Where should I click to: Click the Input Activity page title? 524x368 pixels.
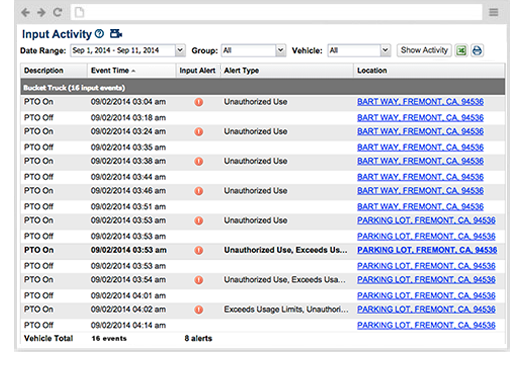56,34
